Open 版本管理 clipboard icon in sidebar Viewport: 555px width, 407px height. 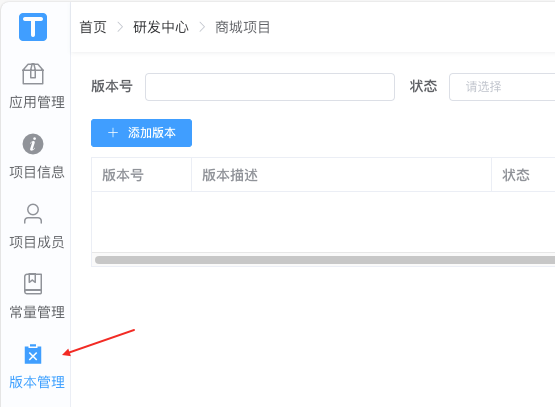33,354
